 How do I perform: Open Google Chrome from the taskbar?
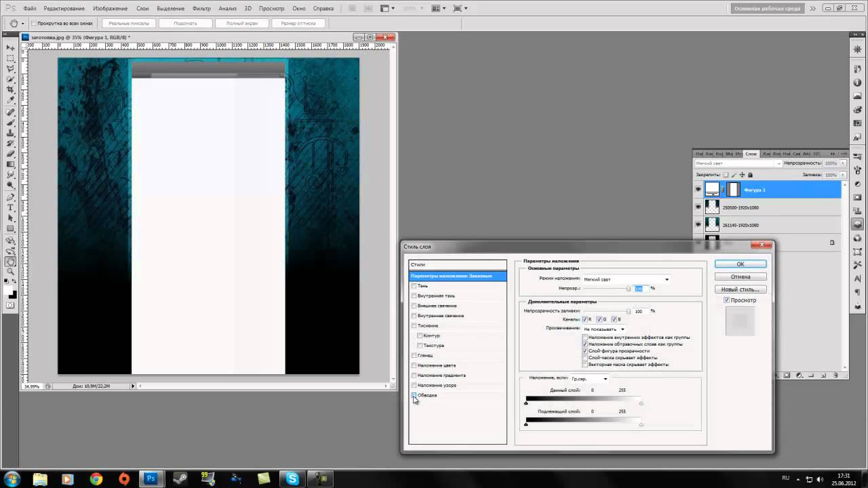pyautogui.click(x=96, y=479)
